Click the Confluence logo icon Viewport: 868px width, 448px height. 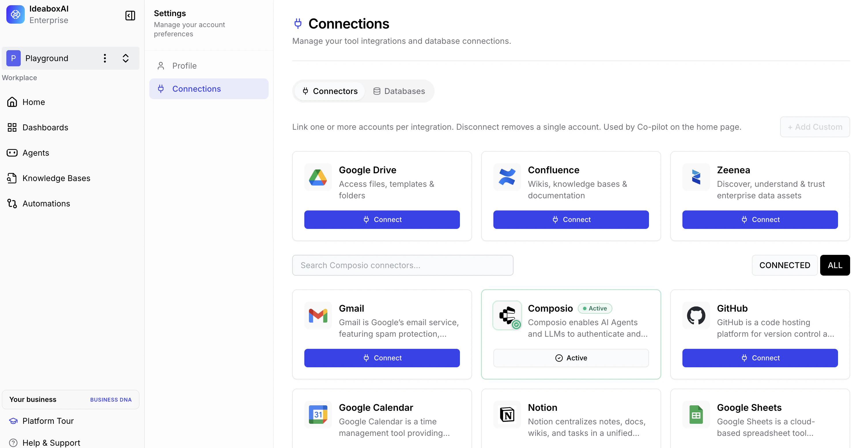(507, 177)
